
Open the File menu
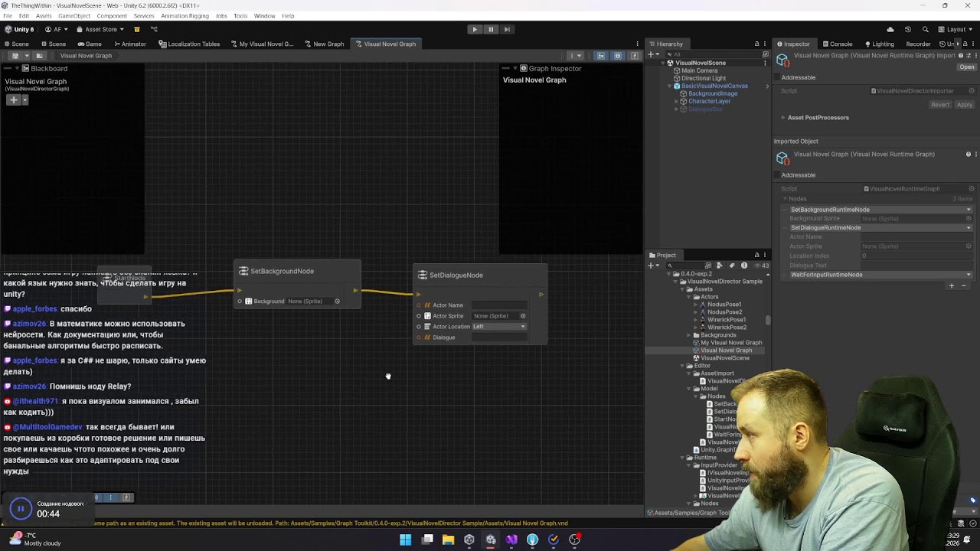pos(8,16)
